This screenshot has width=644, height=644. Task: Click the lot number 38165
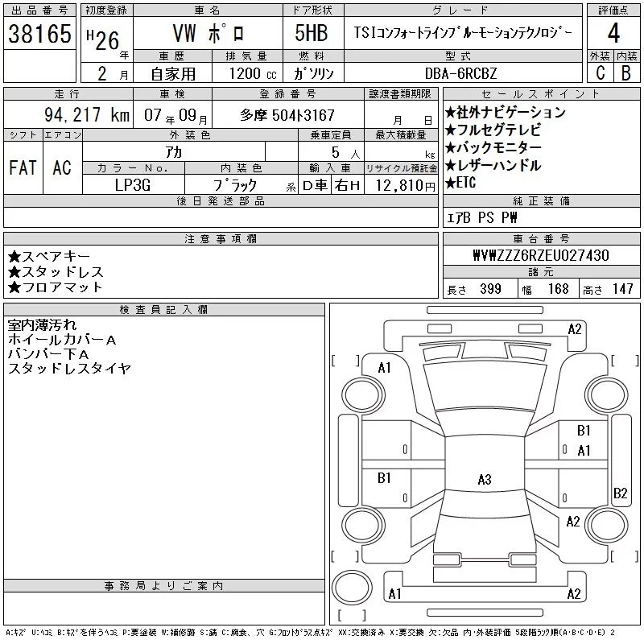[x=39, y=34]
